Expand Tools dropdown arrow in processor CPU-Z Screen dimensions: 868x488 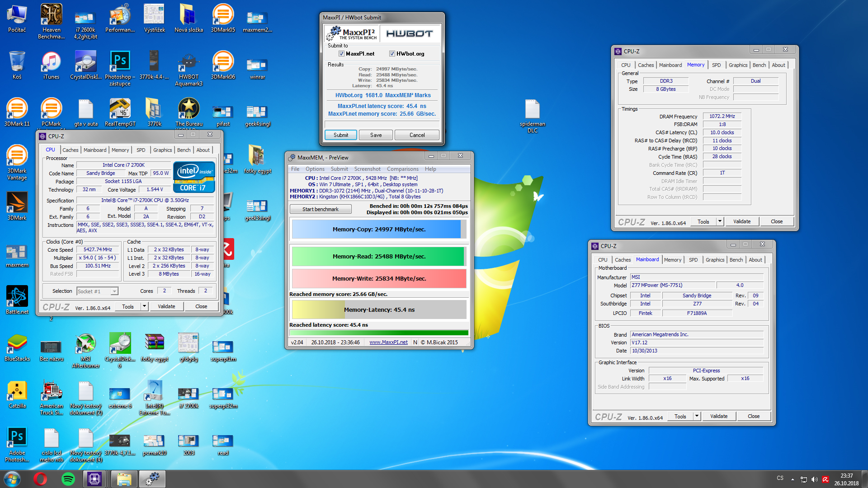click(x=144, y=306)
